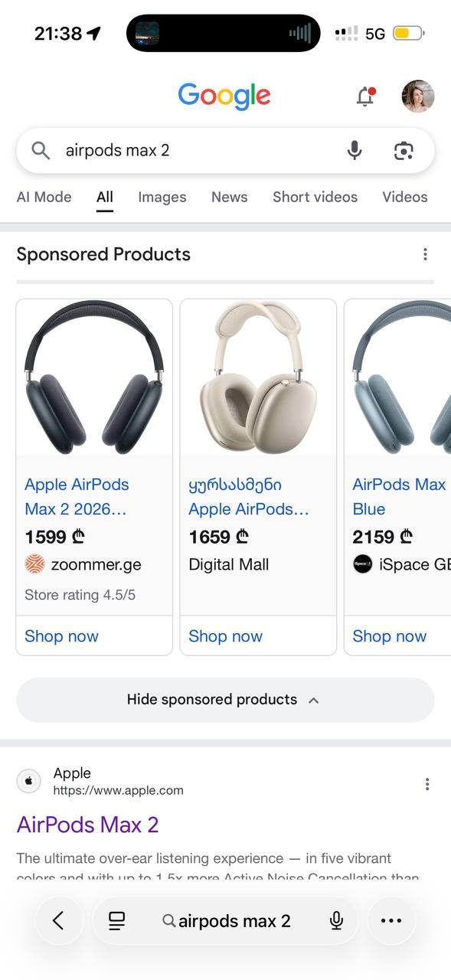Tap the magnifier icon in search box

point(41,150)
